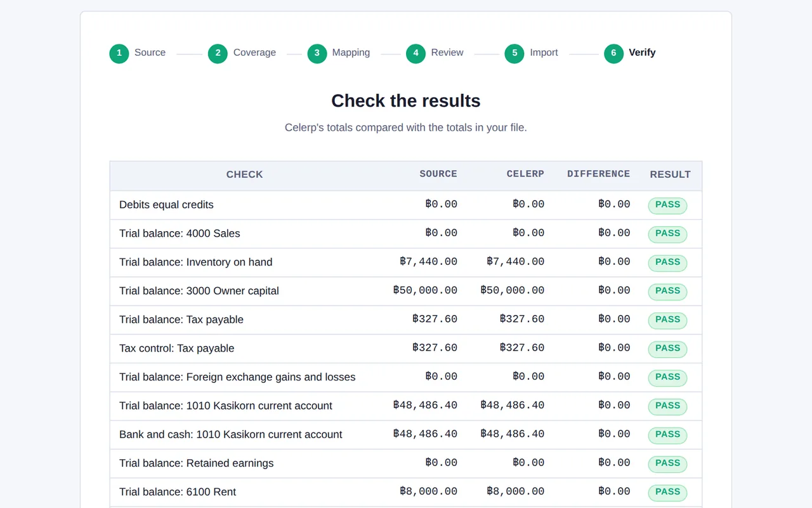
Task: Click the SOURCE column header
Action: pyautogui.click(x=438, y=174)
